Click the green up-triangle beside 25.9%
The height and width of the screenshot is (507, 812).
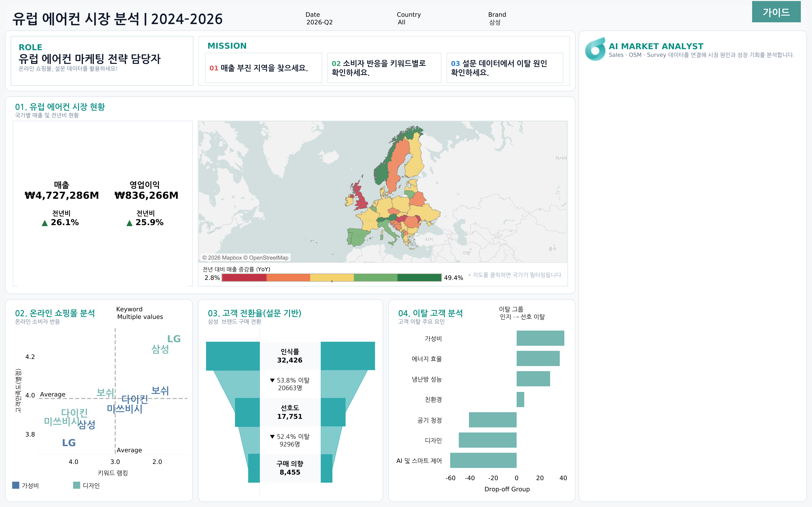[129, 223]
